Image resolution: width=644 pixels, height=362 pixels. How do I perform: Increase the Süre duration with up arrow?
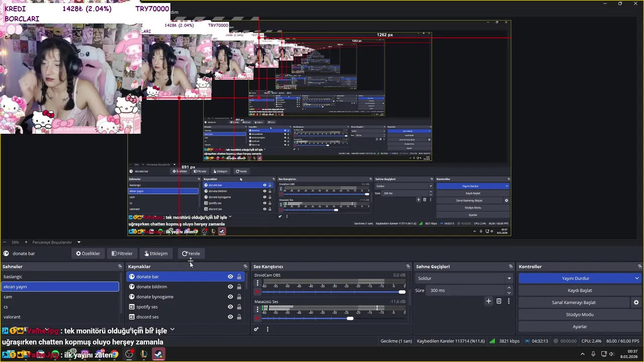509,288
